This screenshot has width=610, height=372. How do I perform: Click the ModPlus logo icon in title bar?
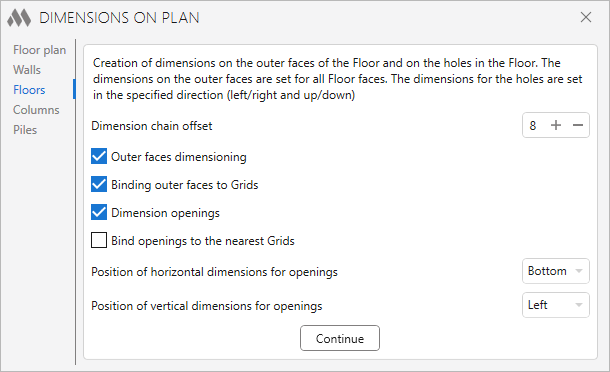click(x=19, y=18)
